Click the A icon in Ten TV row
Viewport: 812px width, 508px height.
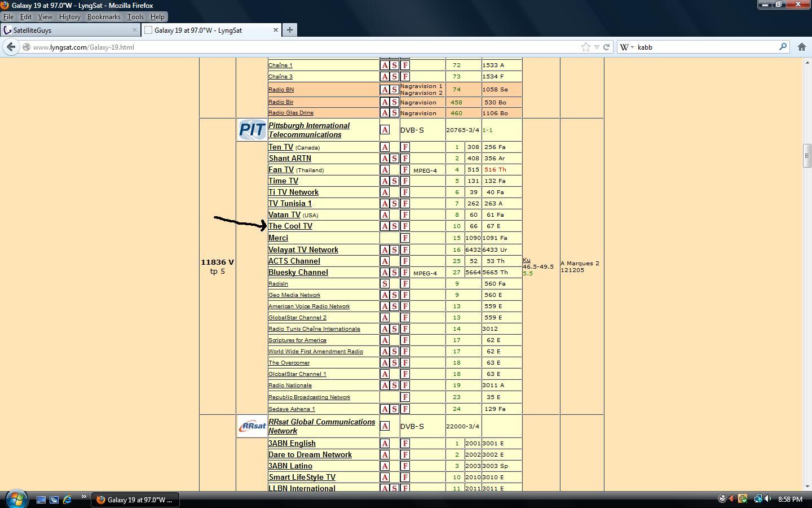pyautogui.click(x=385, y=147)
